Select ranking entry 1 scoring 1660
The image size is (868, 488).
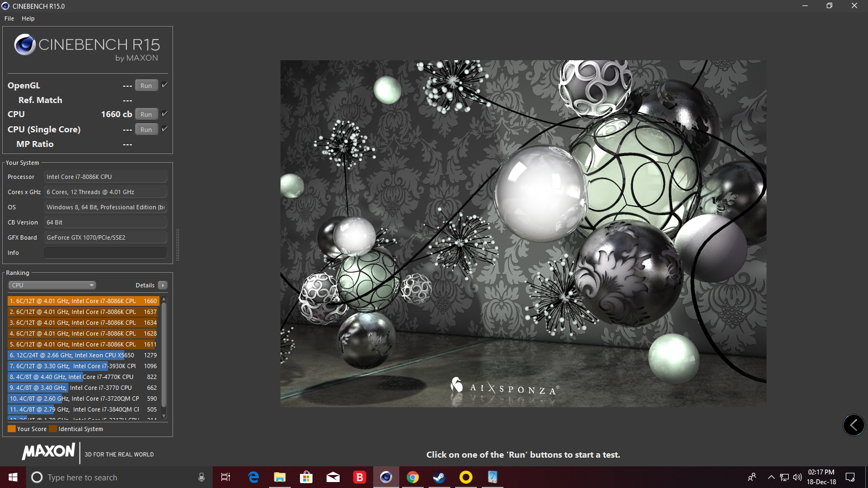(82, 301)
